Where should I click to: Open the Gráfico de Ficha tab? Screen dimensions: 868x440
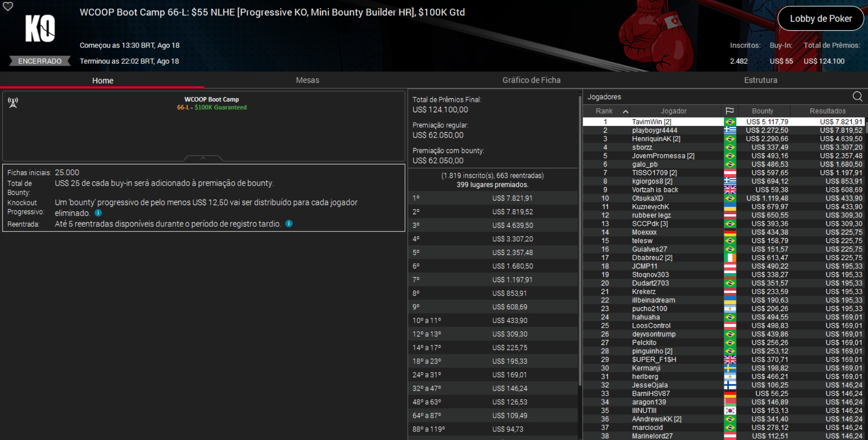click(531, 80)
